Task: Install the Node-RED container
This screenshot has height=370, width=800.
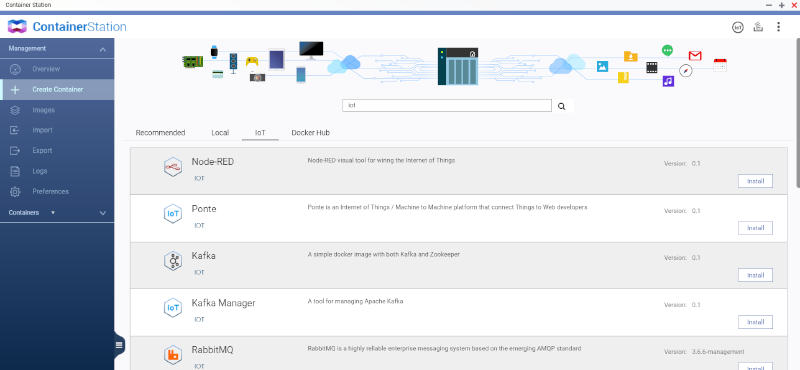Action: click(755, 181)
